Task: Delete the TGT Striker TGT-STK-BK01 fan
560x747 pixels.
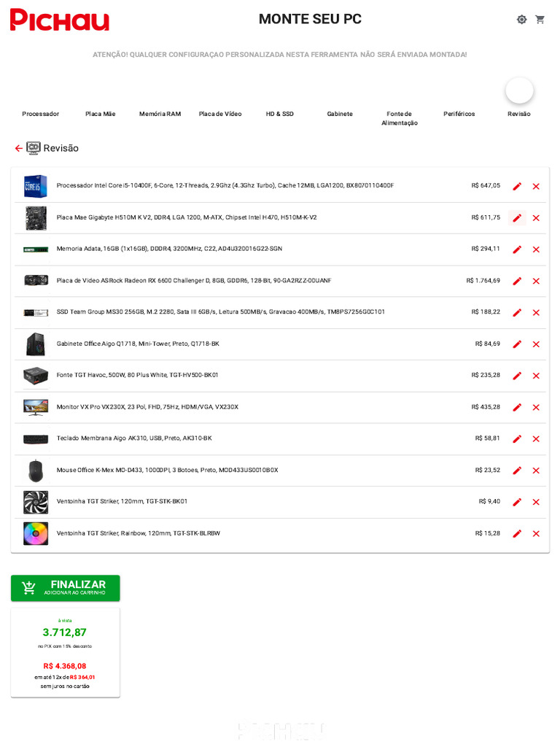Action: 536,502
